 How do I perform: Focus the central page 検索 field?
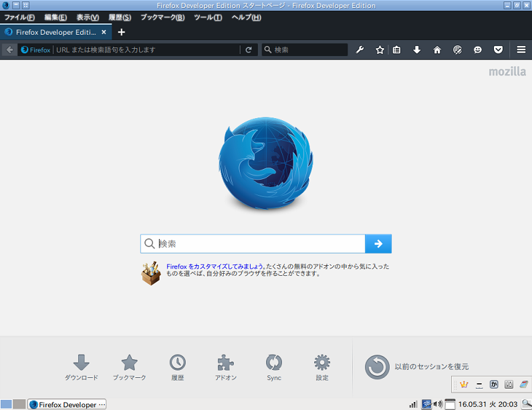tap(253, 244)
